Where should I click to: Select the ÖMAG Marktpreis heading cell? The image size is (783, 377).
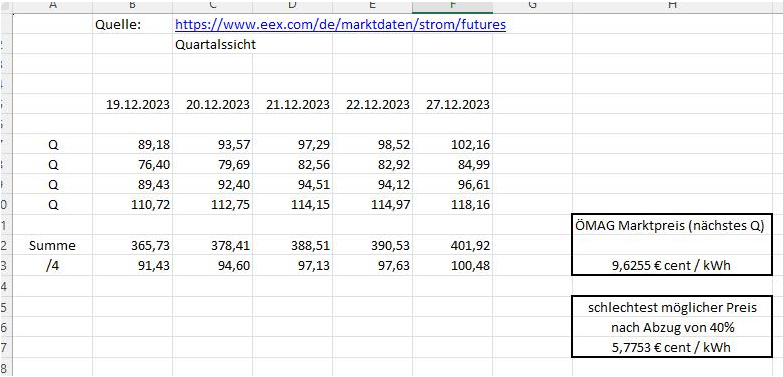(x=672, y=225)
